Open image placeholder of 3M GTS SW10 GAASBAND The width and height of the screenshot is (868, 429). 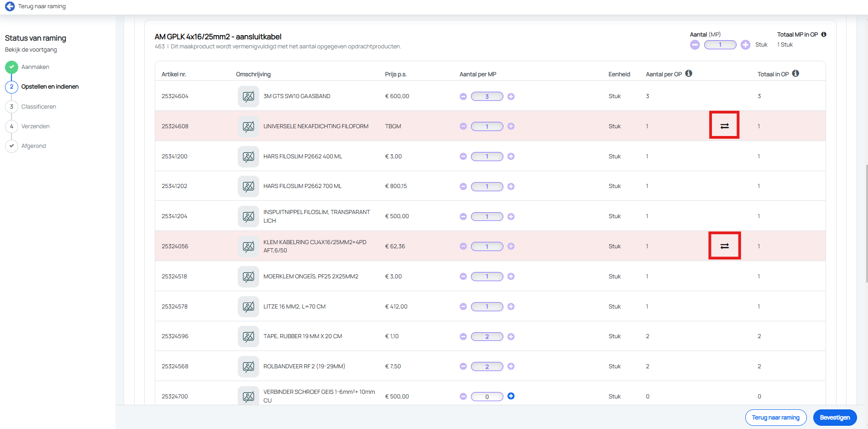[x=248, y=96]
